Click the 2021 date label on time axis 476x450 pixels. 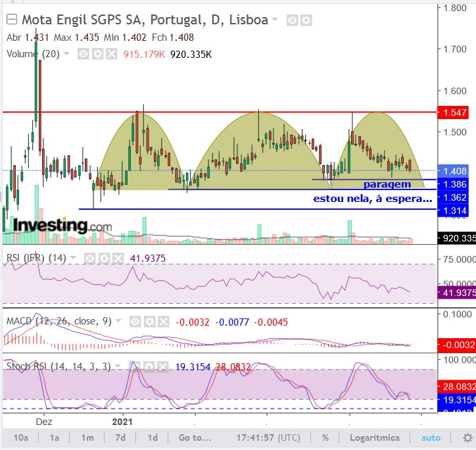(x=122, y=422)
